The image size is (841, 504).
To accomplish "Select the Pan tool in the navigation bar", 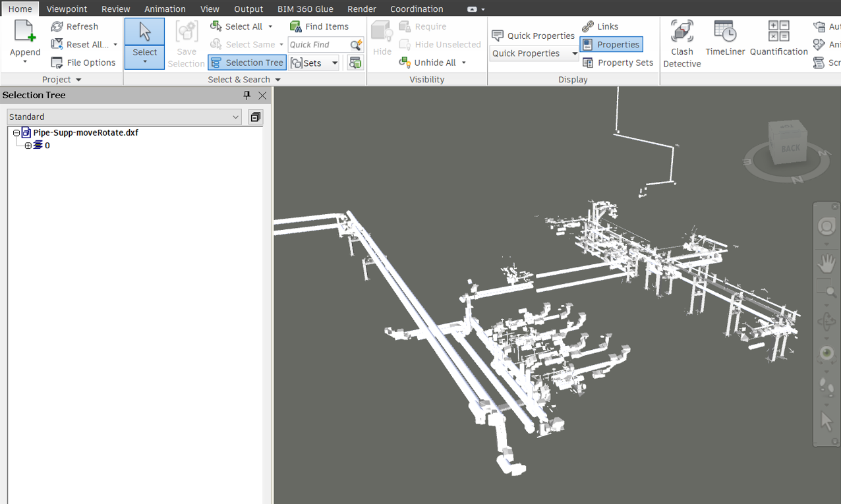I will click(x=826, y=262).
